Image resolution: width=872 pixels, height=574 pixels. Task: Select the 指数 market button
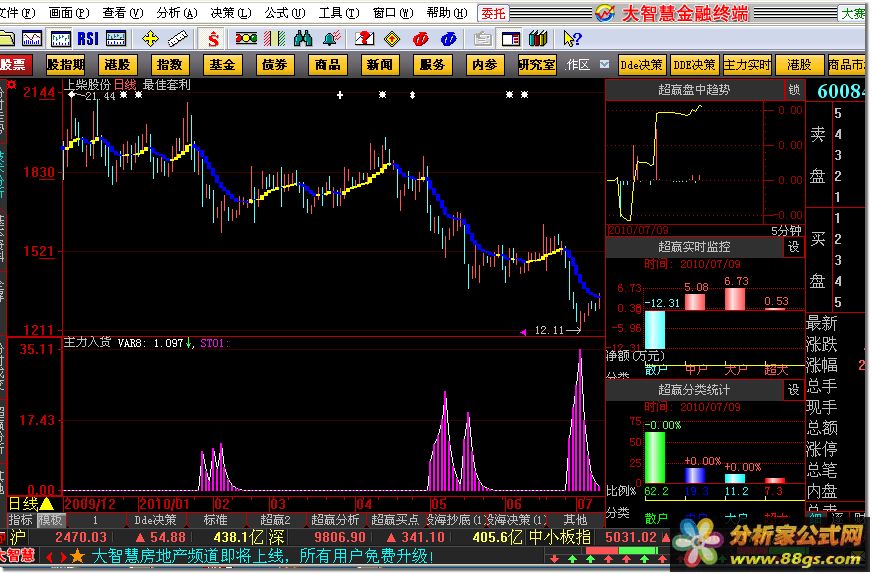point(170,65)
